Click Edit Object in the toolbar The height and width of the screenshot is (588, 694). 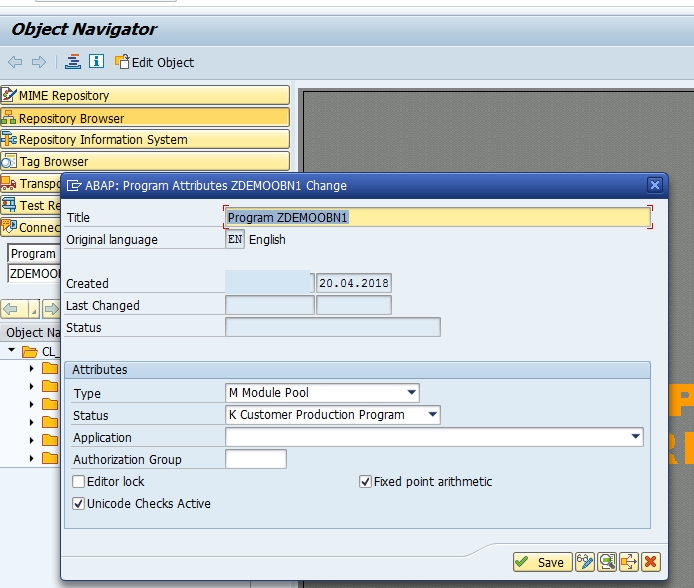pyautogui.click(x=154, y=62)
